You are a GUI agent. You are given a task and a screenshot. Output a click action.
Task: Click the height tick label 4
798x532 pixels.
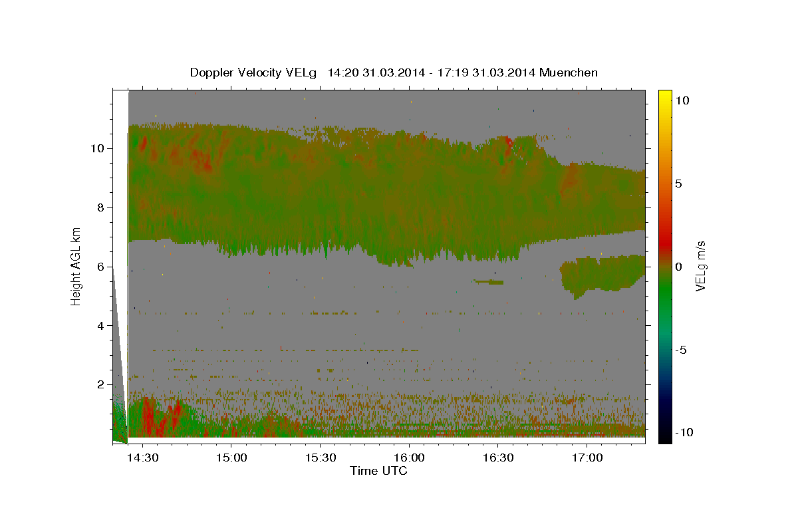click(100, 325)
